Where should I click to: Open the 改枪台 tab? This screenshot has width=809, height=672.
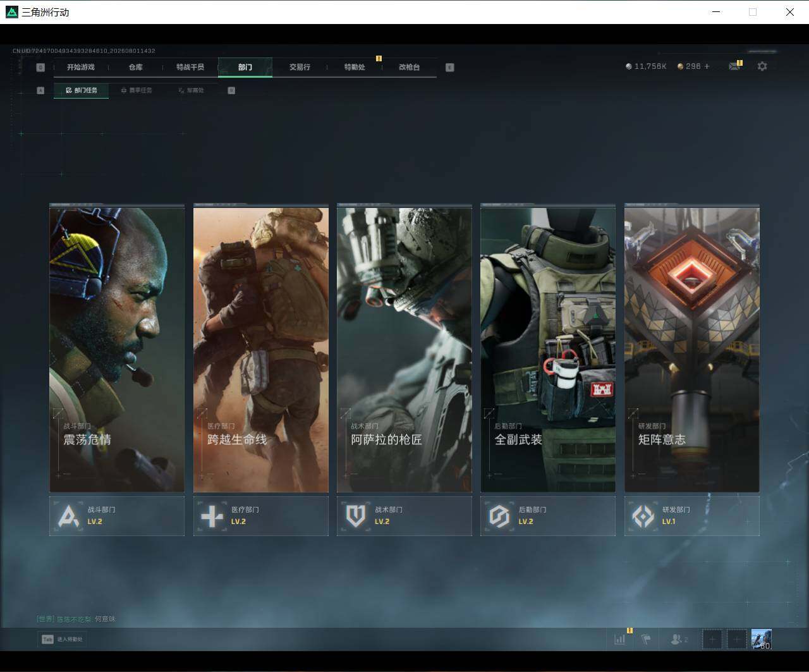[x=410, y=67]
